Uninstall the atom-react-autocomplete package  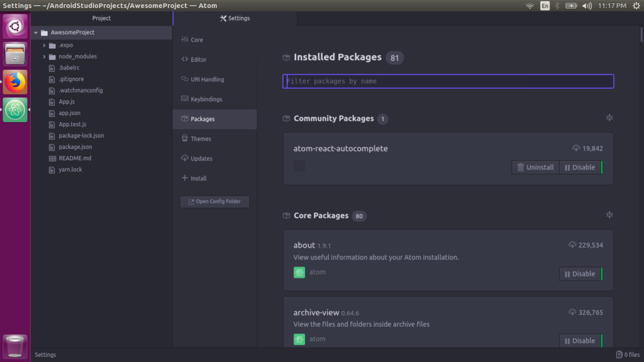coord(535,167)
